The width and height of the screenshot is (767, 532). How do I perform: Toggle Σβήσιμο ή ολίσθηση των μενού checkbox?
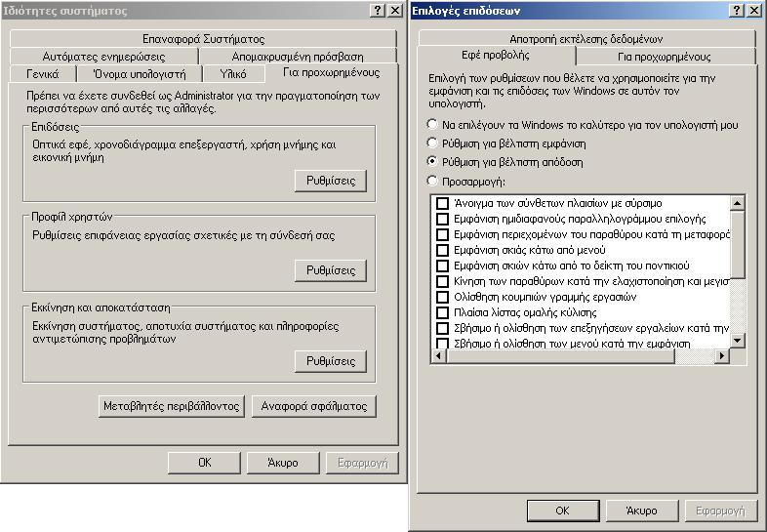[x=442, y=343]
